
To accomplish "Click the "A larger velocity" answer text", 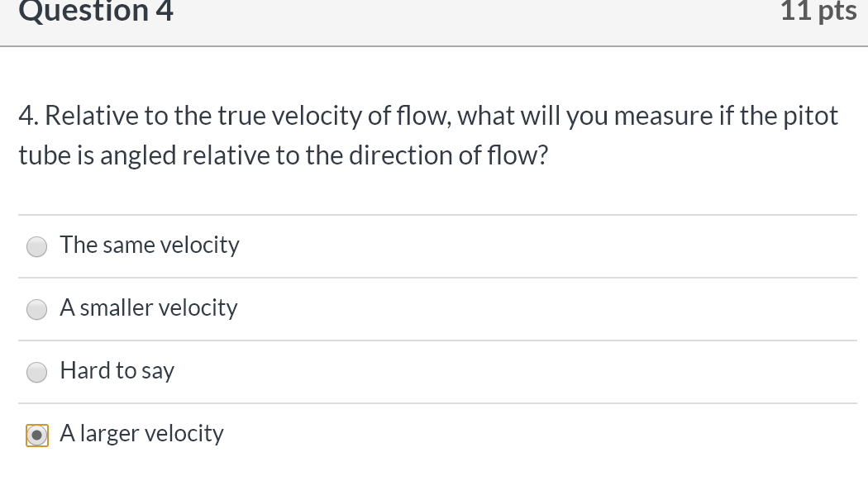I will coord(141,433).
